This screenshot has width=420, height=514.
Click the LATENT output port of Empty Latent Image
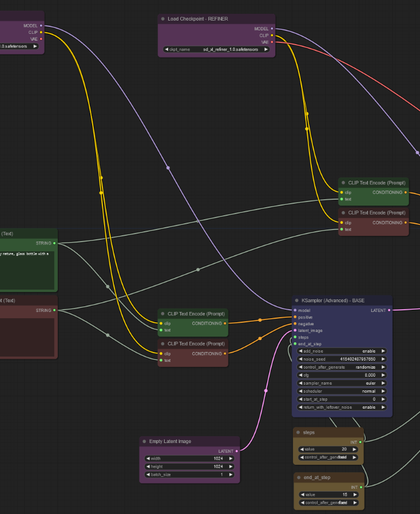coord(237,451)
